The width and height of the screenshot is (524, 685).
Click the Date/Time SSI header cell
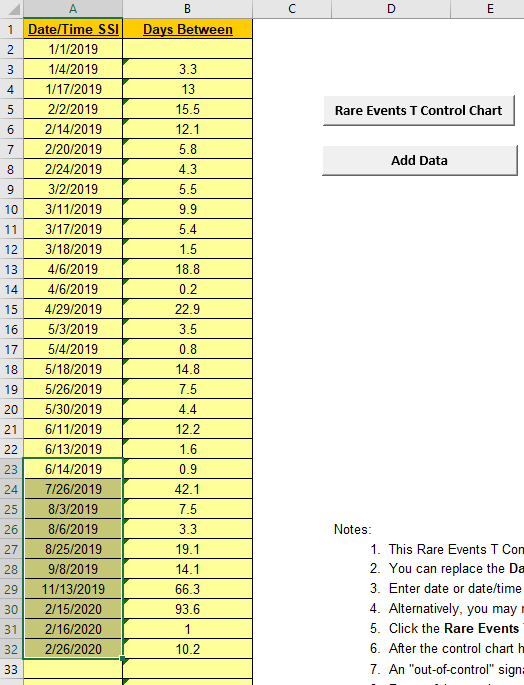(73, 29)
